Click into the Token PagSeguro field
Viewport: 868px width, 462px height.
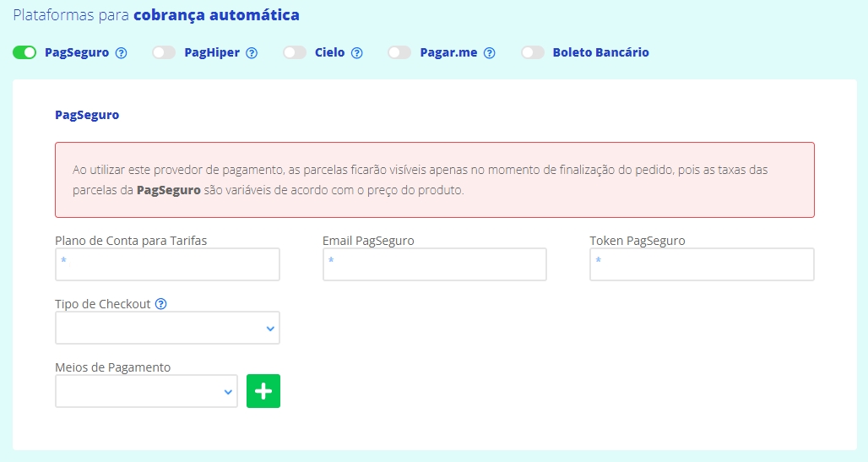702,264
